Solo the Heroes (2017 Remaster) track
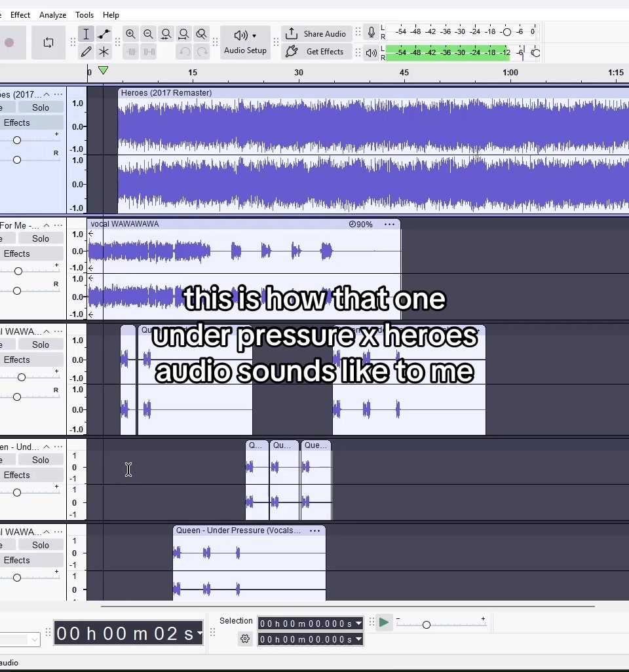This screenshot has height=672, width=629. 41,107
